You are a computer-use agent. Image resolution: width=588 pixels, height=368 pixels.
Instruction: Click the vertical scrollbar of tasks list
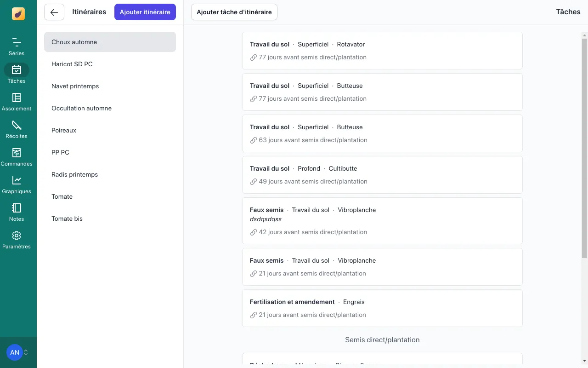tap(584, 147)
